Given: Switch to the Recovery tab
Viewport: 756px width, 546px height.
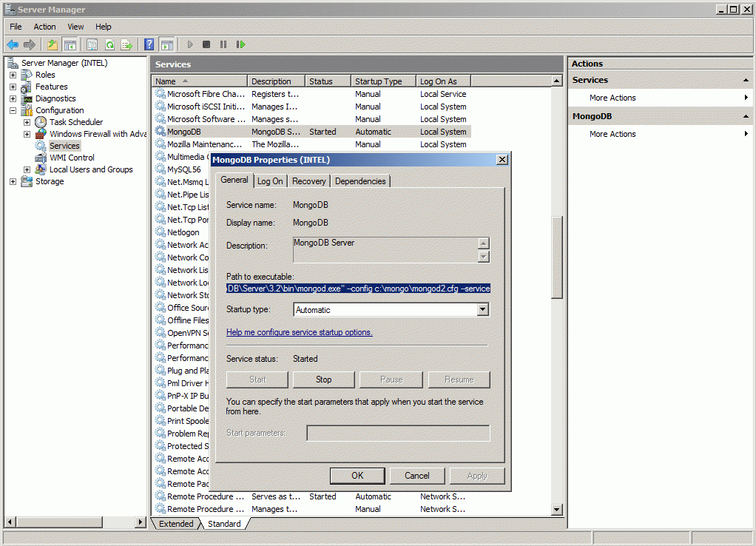Looking at the screenshot, I should tap(309, 181).
